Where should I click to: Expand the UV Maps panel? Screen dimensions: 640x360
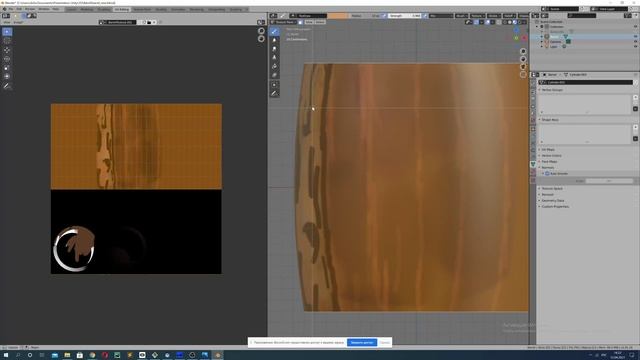[x=548, y=149]
